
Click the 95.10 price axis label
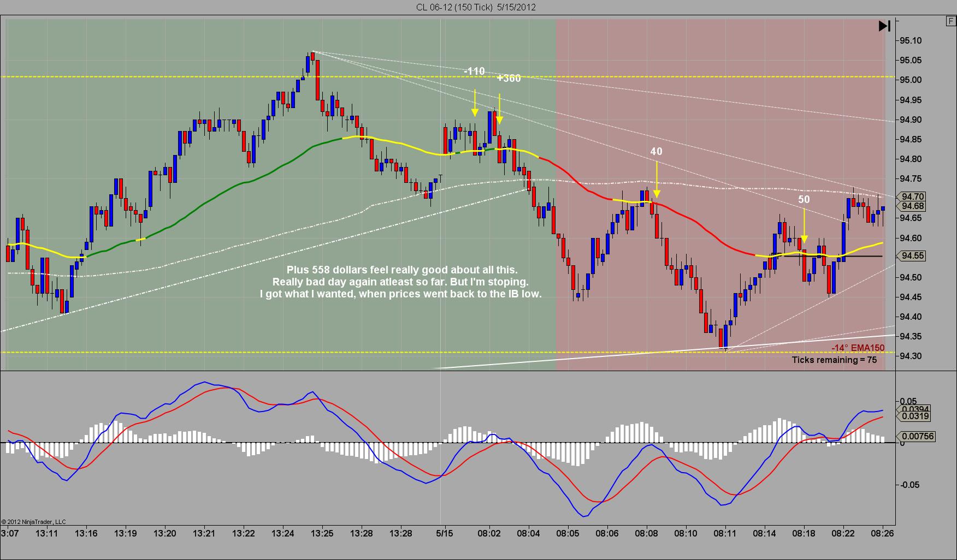pyautogui.click(x=910, y=41)
